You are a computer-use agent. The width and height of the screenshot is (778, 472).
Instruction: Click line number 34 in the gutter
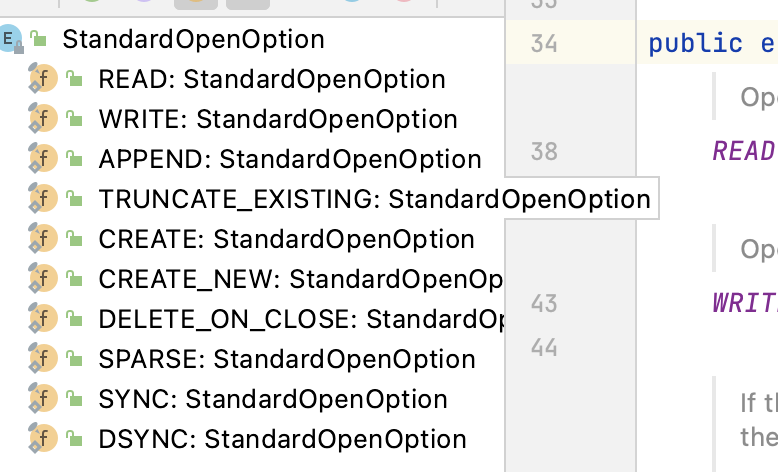click(x=544, y=45)
